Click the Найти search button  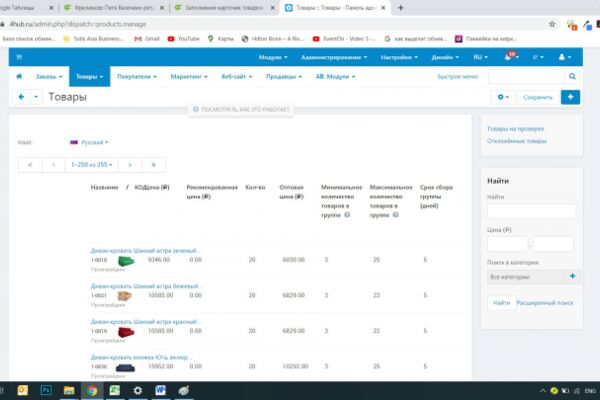(501, 303)
